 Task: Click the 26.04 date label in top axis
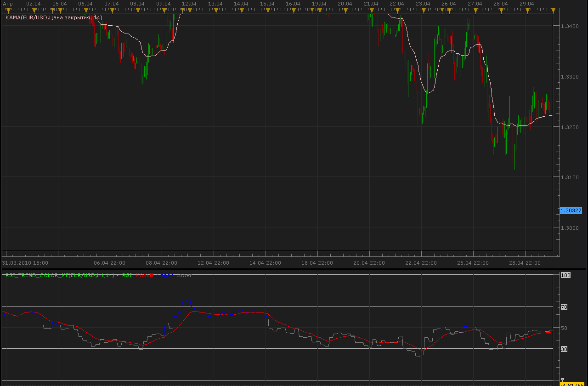pyautogui.click(x=449, y=3)
